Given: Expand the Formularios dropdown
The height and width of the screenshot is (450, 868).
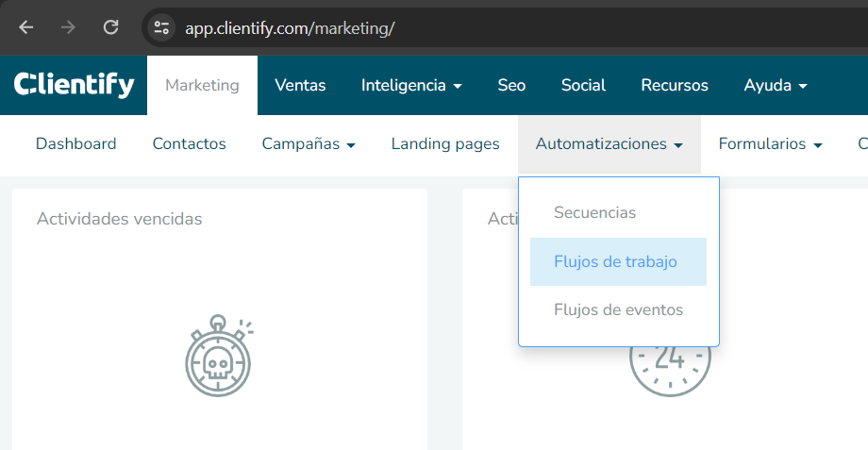Looking at the screenshot, I should tap(770, 144).
